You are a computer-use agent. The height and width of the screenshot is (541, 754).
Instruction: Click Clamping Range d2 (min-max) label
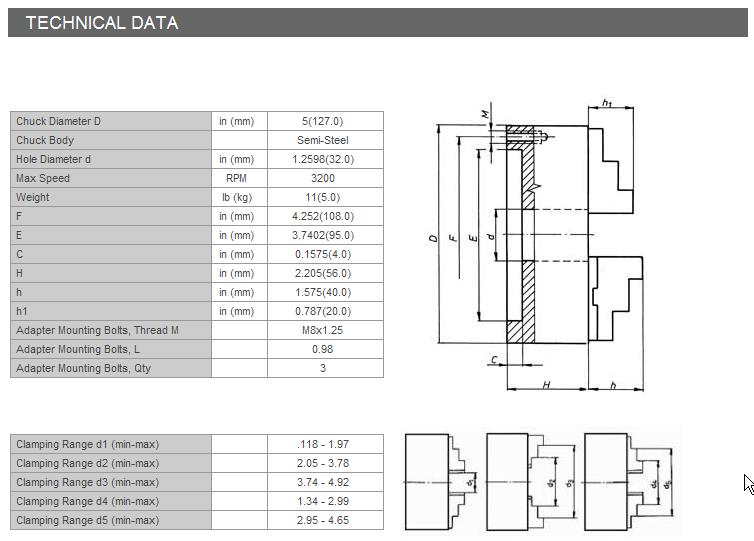[x=88, y=463]
